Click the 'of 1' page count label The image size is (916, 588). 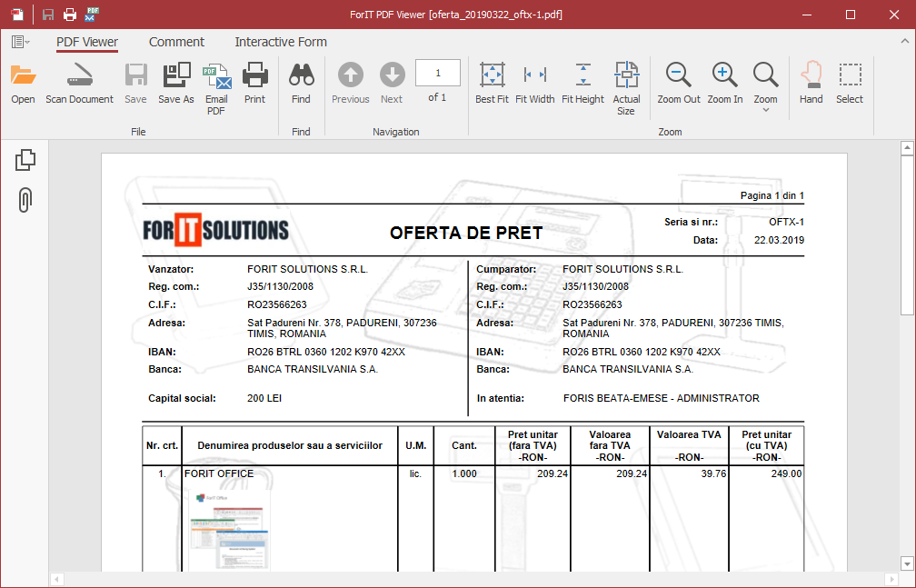pyautogui.click(x=437, y=97)
